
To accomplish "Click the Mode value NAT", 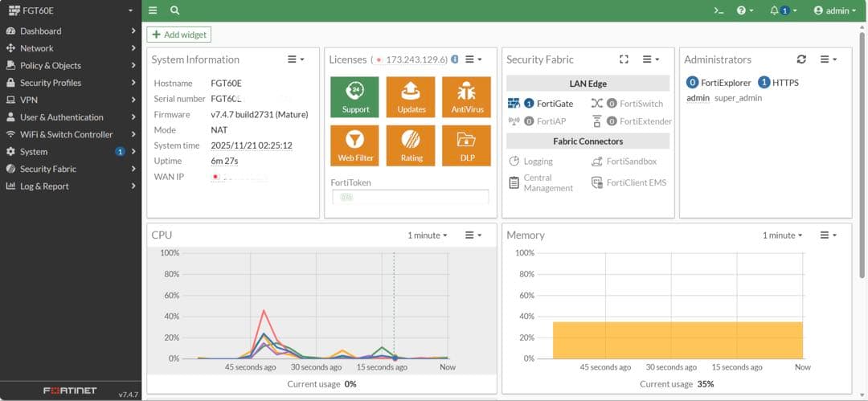I will 219,130.
